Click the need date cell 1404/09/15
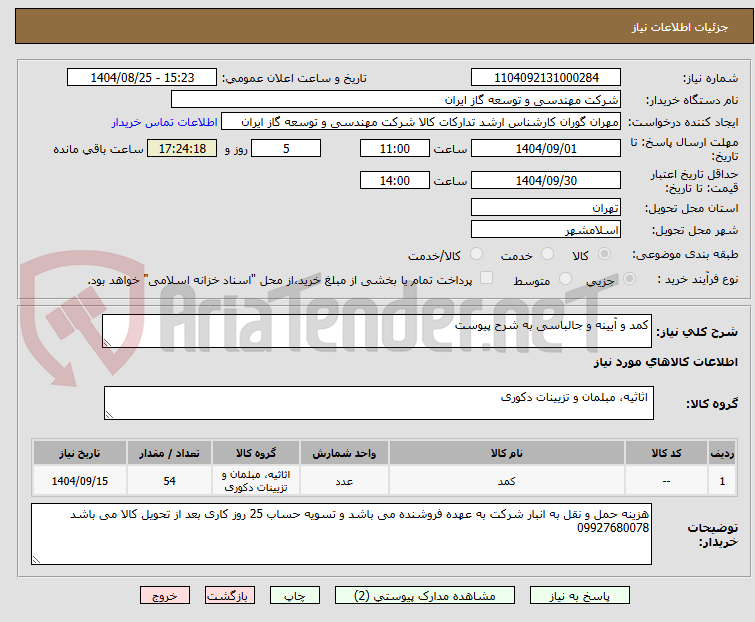Screen dimensions: 755x622 coord(79,480)
